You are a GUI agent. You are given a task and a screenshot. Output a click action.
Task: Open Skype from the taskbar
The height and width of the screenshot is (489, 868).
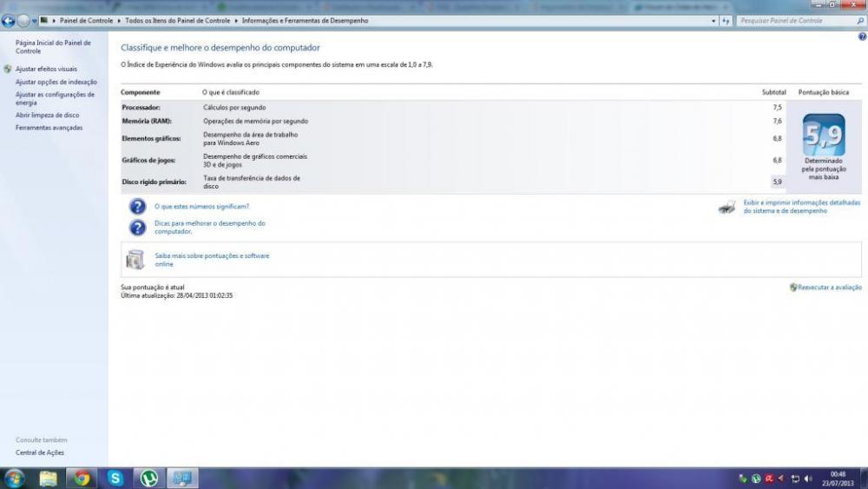pyautogui.click(x=115, y=478)
